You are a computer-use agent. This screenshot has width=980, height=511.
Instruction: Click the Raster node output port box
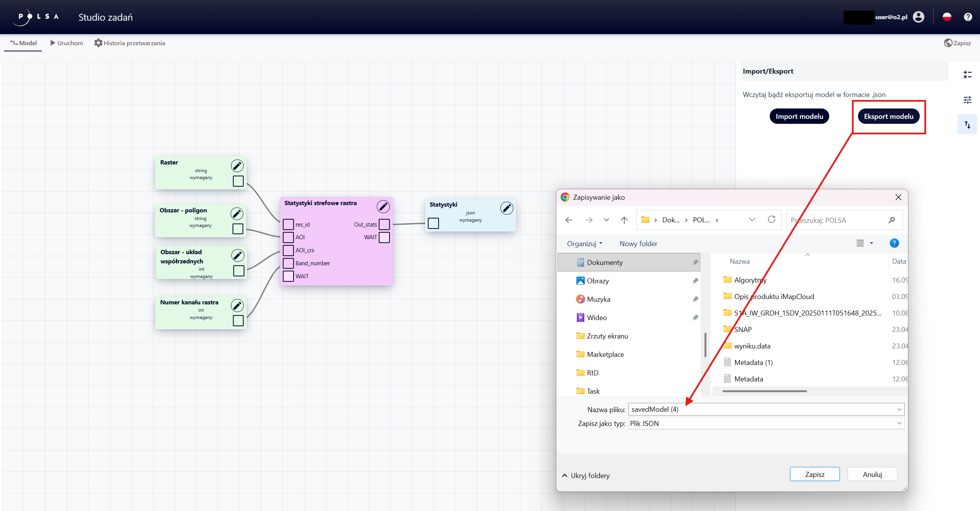coord(238,181)
